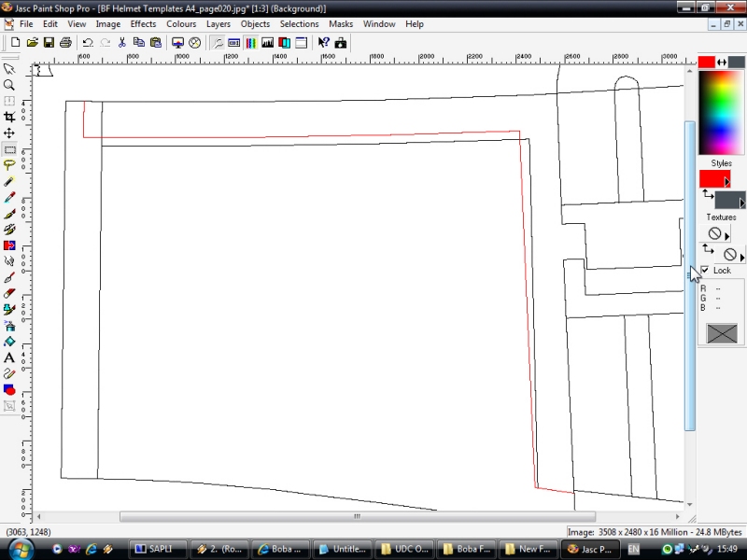Open full screen preview monitor icon
Image resolution: width=747 pixels, height=560 pixels.
[177, 43]
